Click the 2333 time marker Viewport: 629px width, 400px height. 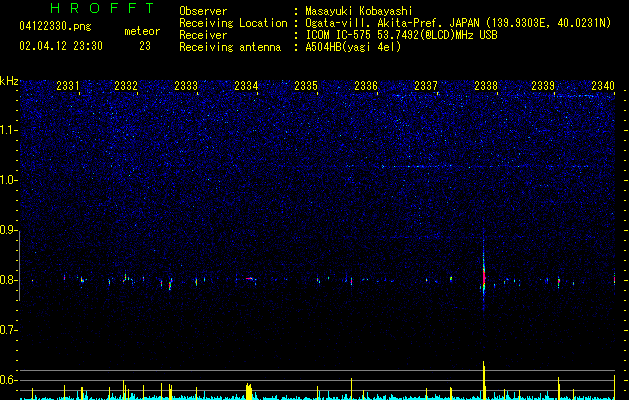click(x=186, y=86)
